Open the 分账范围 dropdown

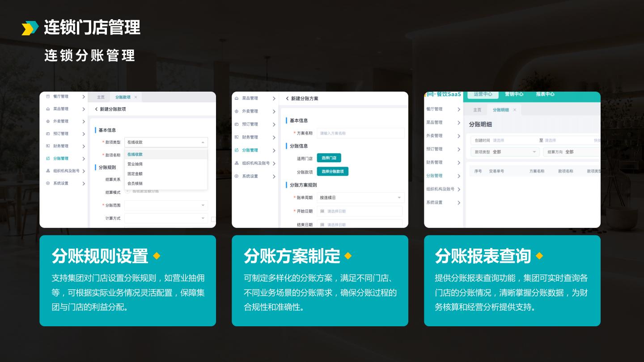pyautogui.click(x=166, y=205)
